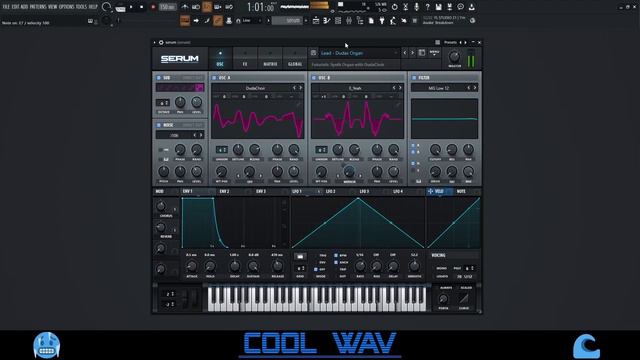Open the filter type menu MG Low 12
This screenshot has height=360, width=640.
point(439,88)
